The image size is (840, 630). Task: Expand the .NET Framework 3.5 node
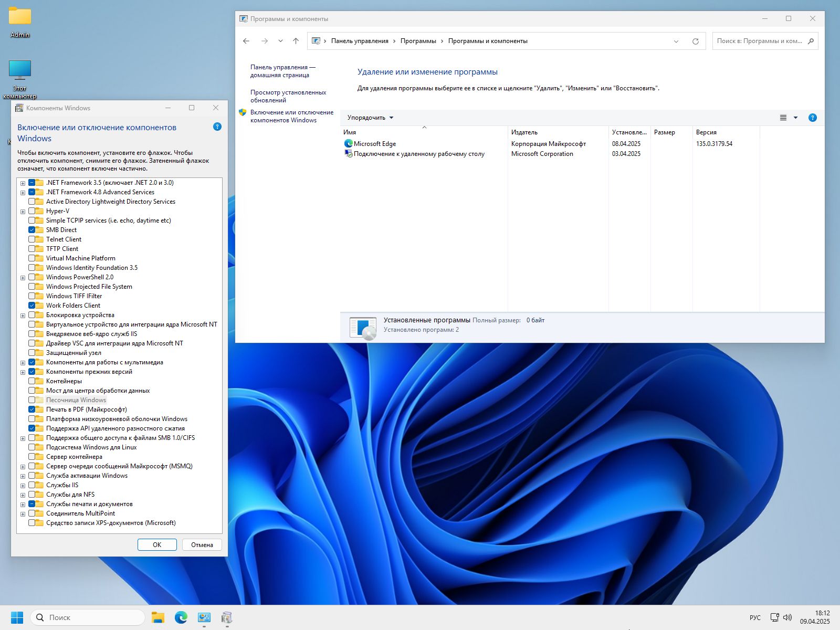click(x=23, y=183)
